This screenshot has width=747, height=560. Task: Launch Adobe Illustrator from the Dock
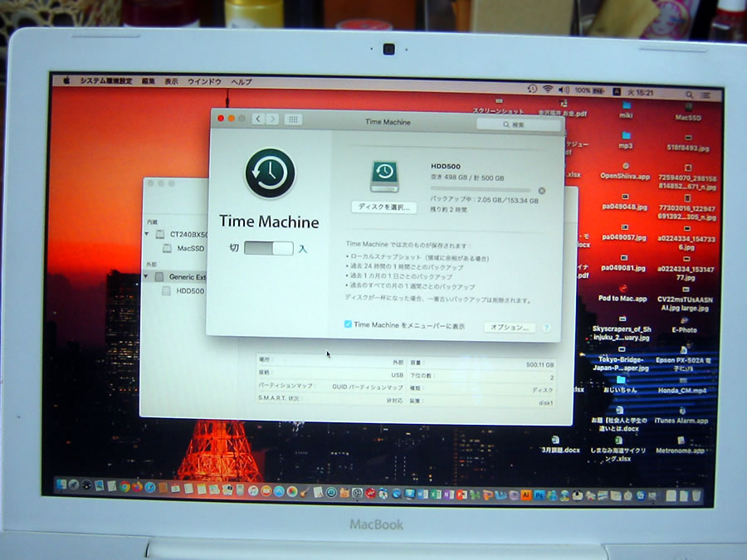click(526, 494)
